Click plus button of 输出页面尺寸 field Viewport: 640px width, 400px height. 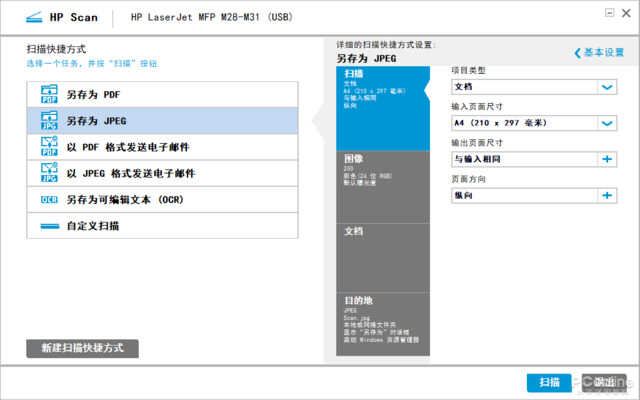(607, 159)
